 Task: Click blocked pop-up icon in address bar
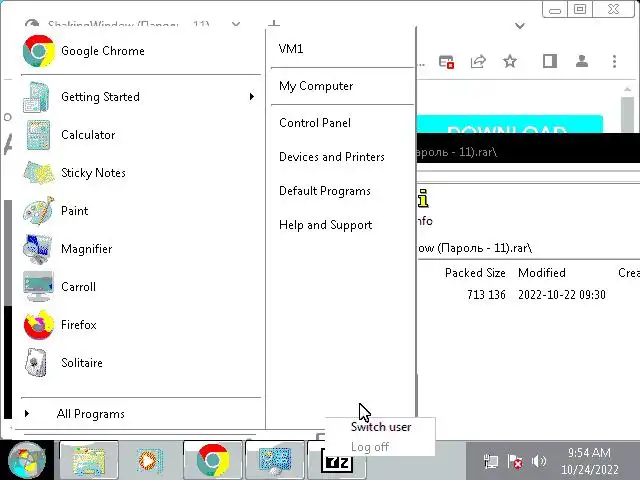tap(446, 61)
